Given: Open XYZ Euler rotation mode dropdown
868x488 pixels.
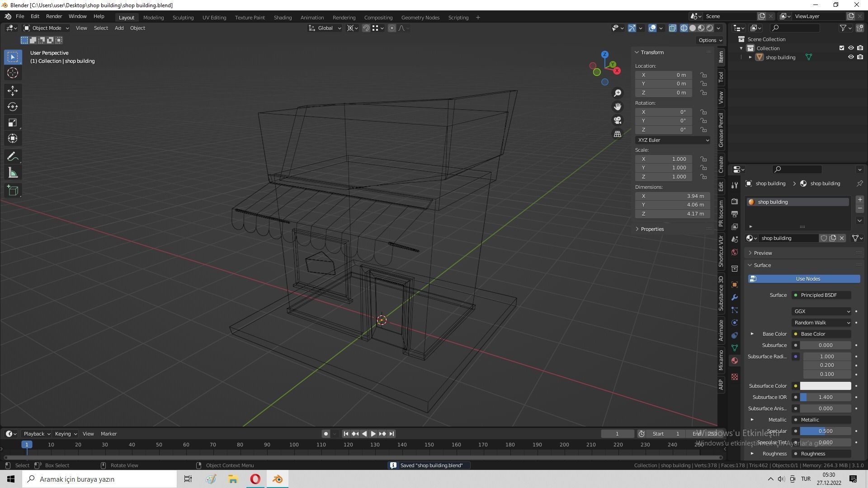Looking at the screenshot, I should [672, 140].
